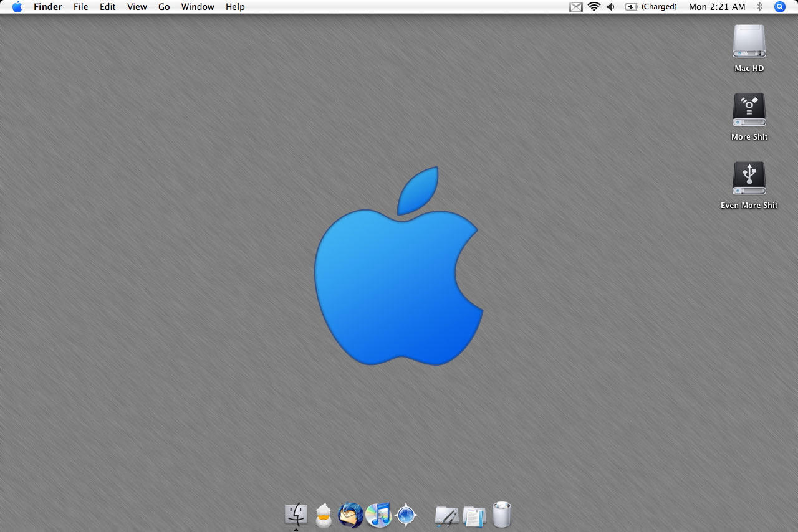Open the Window menu
This screenshot has height=532, width=798.
tap(198, 7)
